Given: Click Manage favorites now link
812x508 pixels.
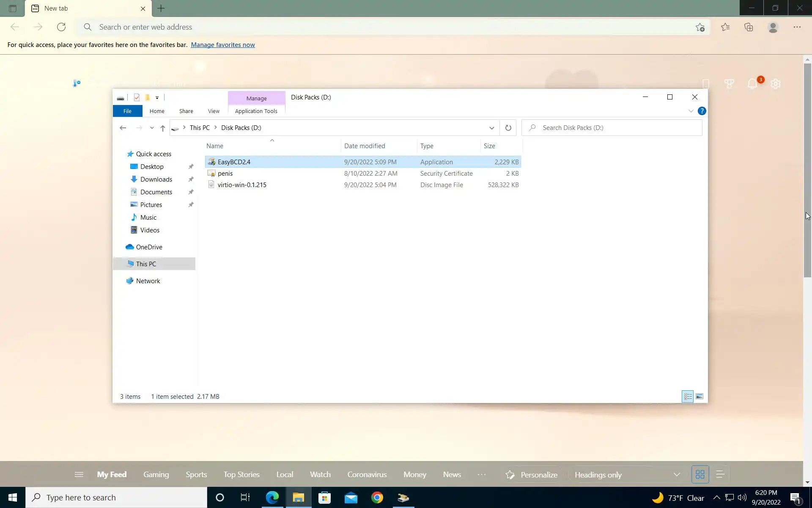Looking at the screenshot, I should pos(222,45).
